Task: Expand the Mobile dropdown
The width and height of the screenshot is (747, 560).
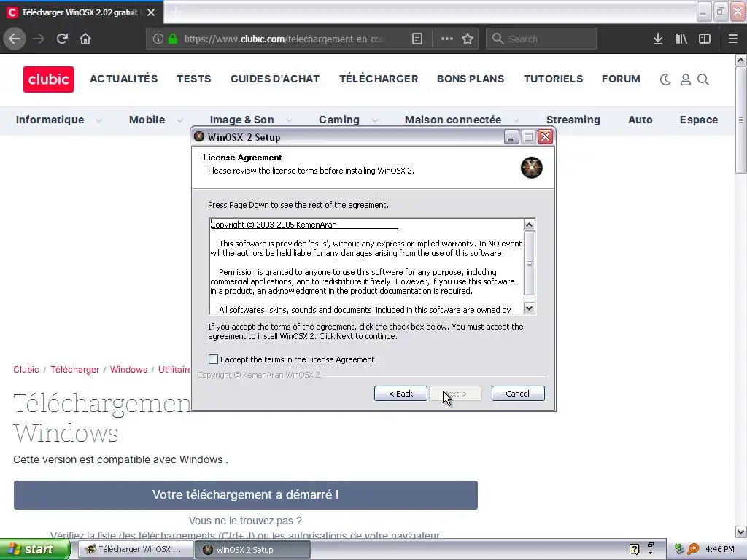Action: 179,120
